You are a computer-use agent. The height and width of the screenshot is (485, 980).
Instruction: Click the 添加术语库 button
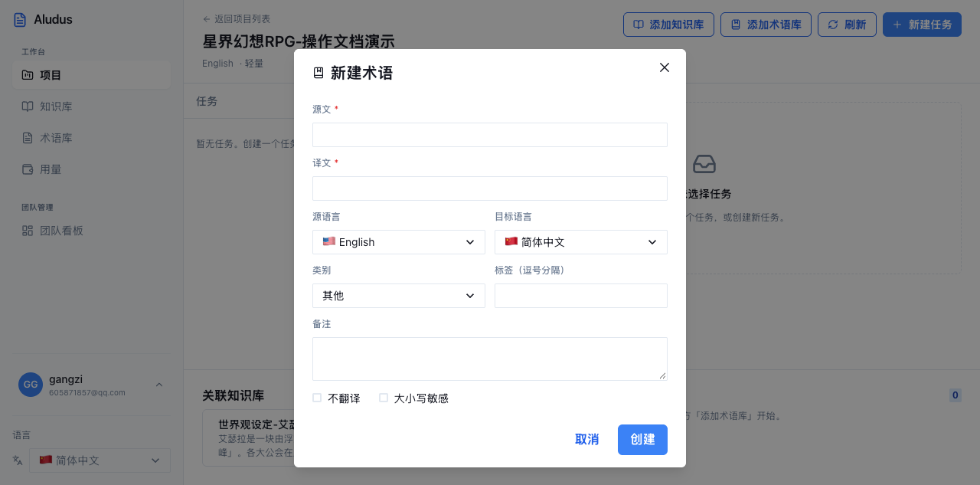coord(766,25)
